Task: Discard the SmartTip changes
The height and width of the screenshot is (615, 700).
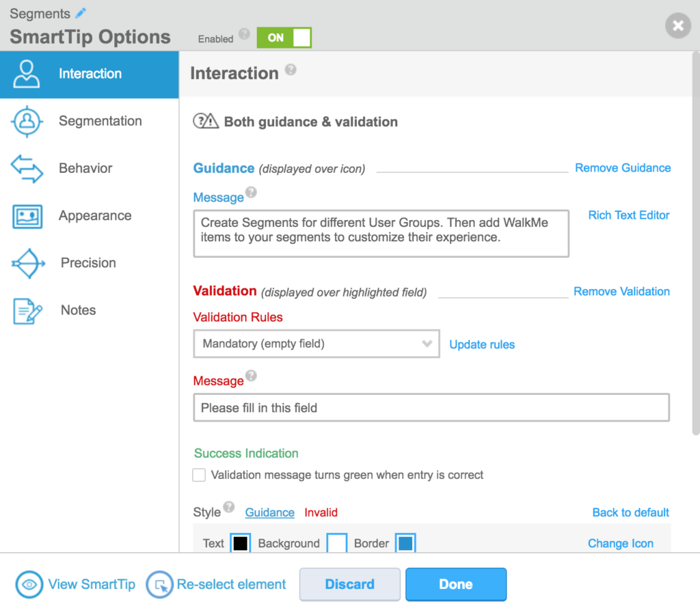Action: (x=349, y=584)
